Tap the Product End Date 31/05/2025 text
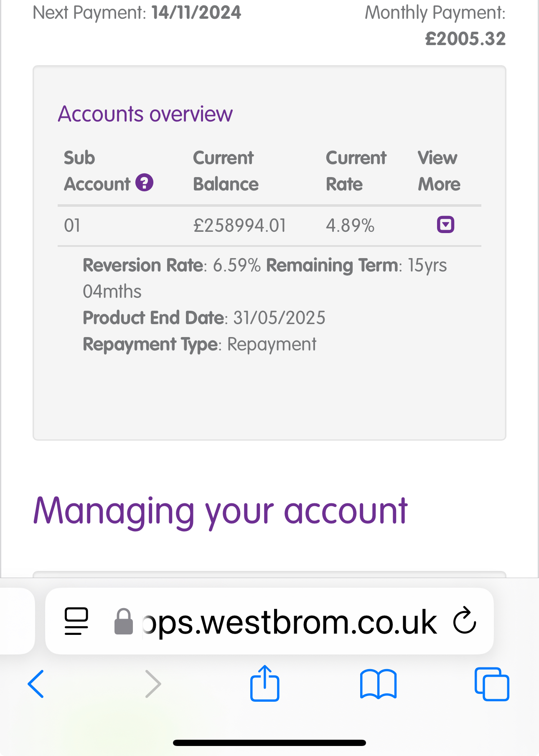Screen dimensions: 539x756 coord(204,318)
